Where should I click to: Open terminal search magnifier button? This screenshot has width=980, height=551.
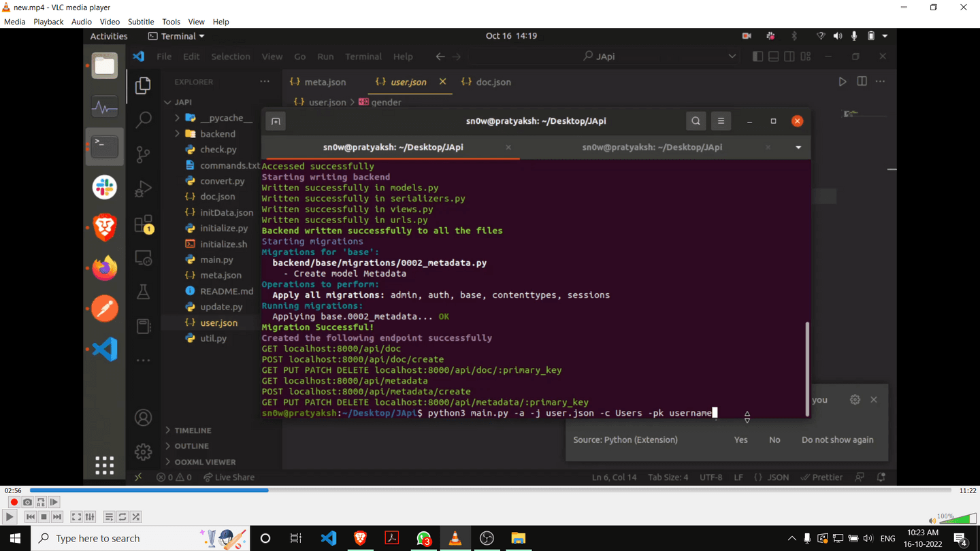(696, 121)
